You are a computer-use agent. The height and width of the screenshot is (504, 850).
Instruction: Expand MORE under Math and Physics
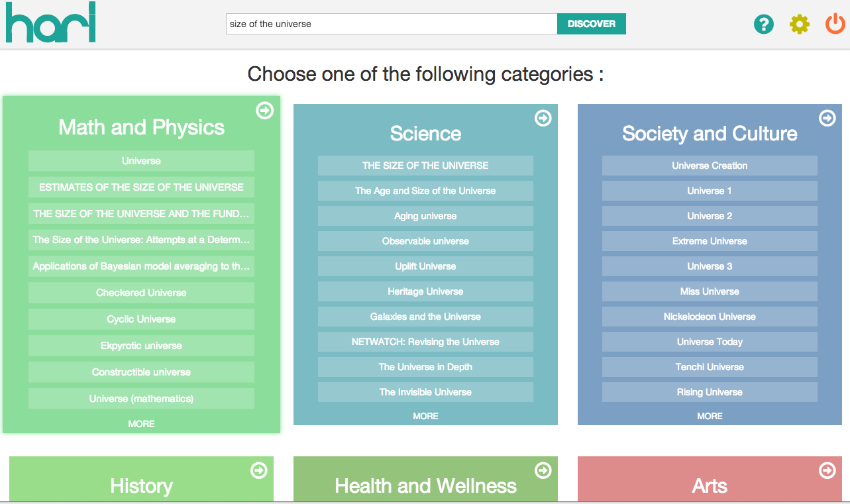[141, 424]
